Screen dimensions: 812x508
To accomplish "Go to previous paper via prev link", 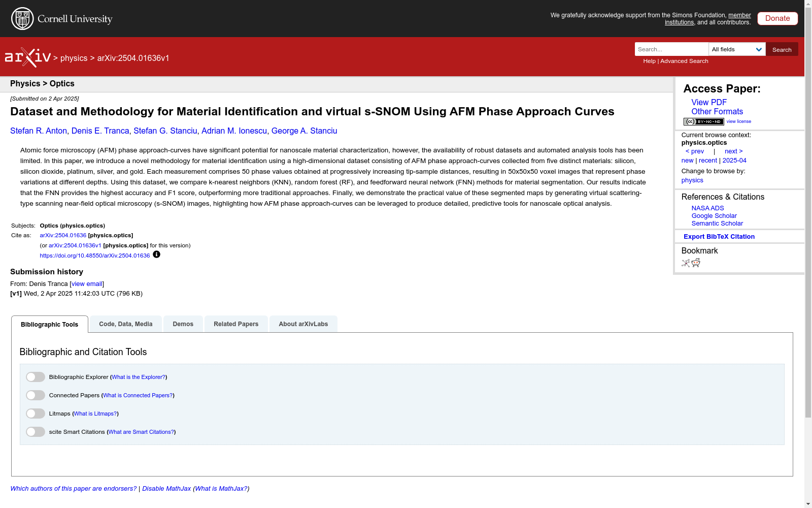I will coord(695,151).
